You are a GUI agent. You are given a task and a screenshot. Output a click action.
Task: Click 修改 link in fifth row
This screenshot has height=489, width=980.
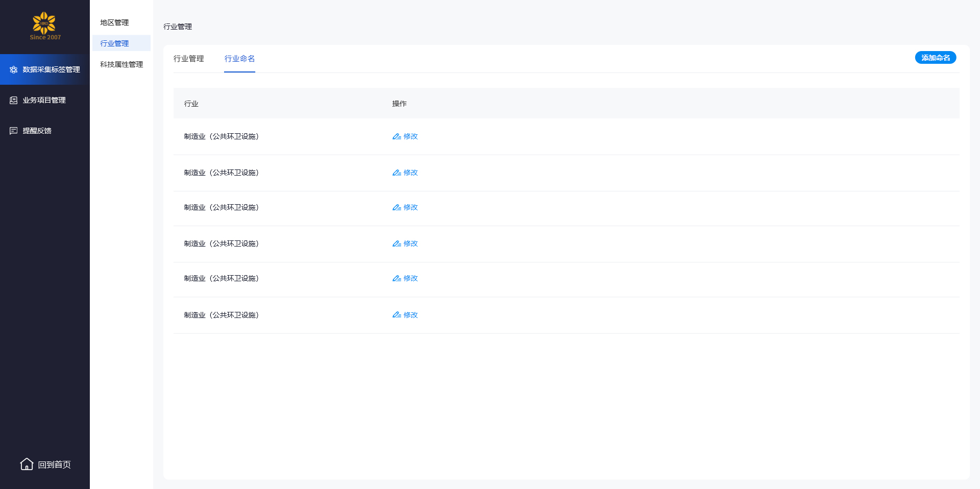click(x=410, y=278)
